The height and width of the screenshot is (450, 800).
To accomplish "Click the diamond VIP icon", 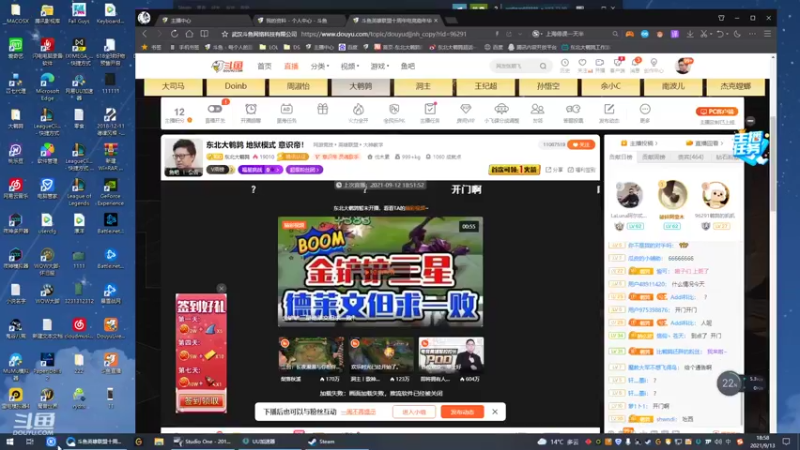I will point(465,109).
